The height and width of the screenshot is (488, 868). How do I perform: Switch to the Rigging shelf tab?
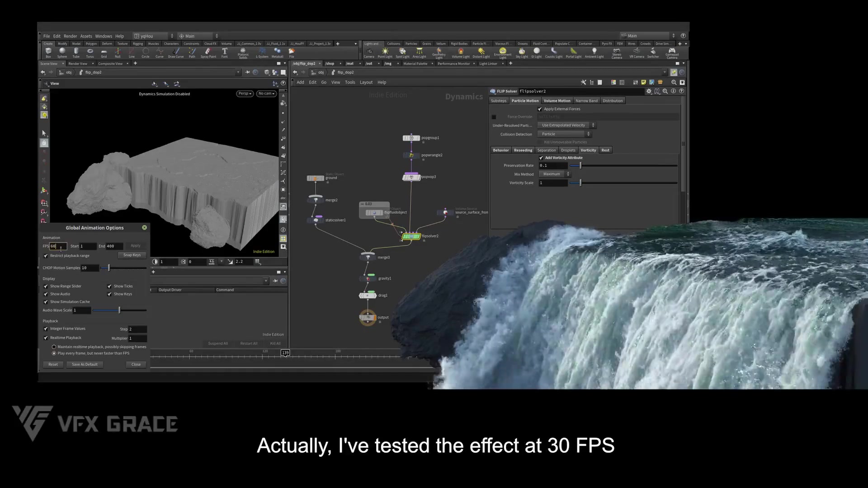[x=138, y=43]
